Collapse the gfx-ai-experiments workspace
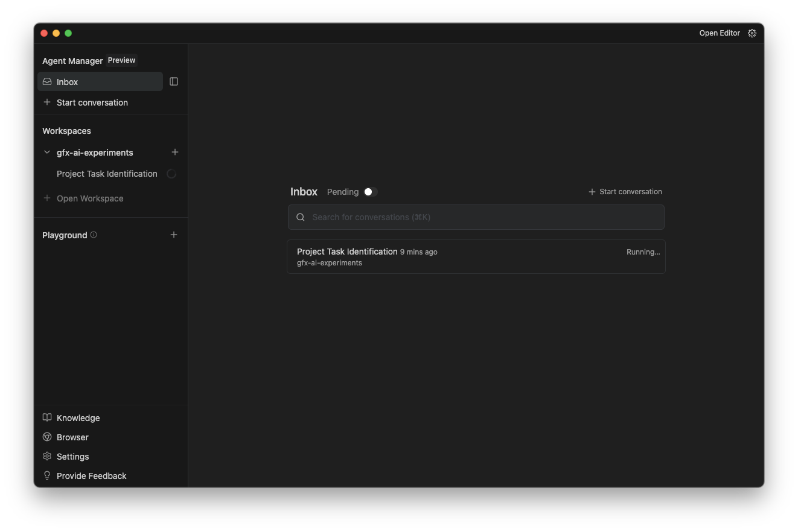Image resolution: width=798 pixels, height=532 pixels. [46, 152]
